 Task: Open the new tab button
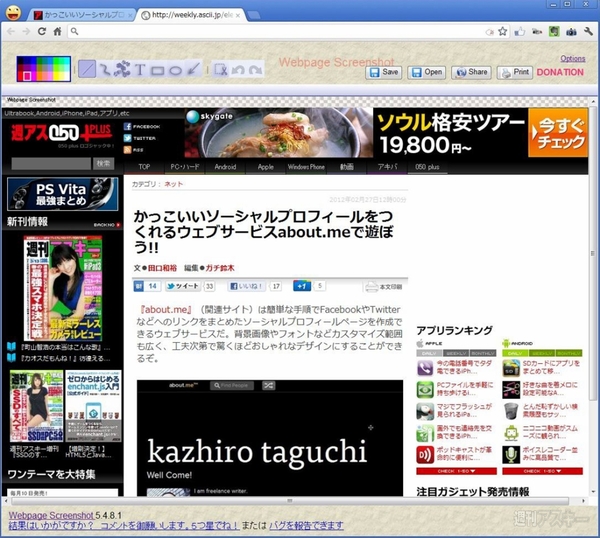(x=254, y=15)
